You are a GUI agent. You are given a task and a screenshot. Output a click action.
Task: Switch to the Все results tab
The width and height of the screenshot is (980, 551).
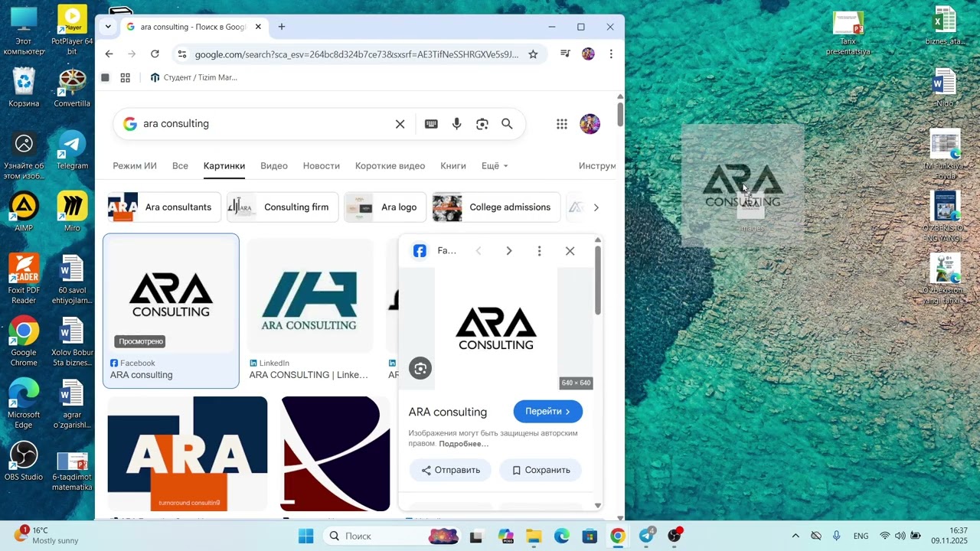(x=180, y=166)
